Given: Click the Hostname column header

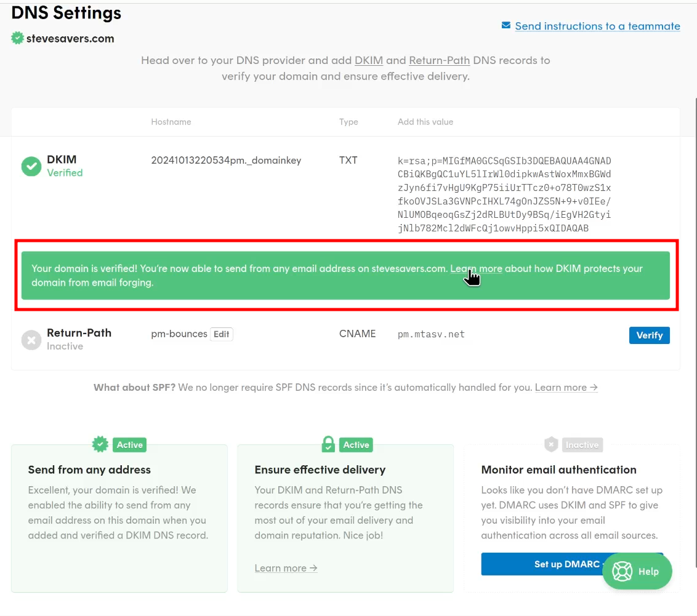Looking at the screenshot, I should tap(171, 122).
